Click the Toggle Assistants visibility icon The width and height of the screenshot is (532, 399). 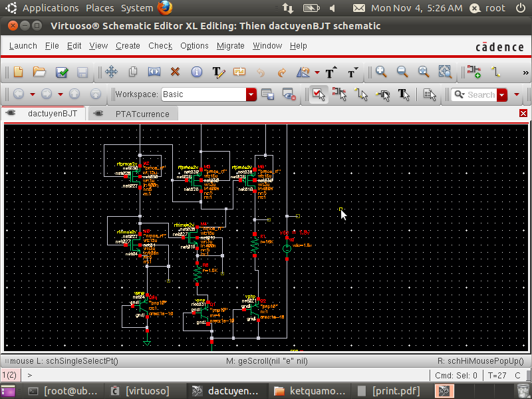tap(289, 94)
